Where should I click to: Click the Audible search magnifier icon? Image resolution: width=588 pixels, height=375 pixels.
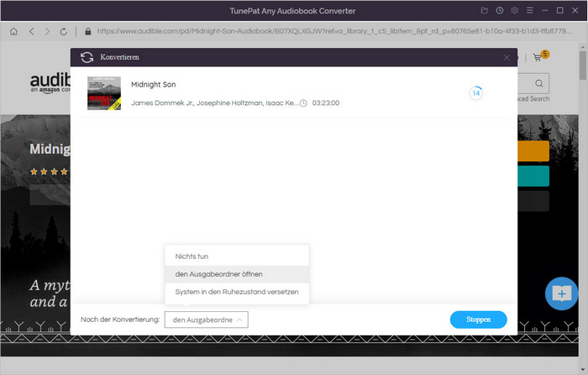pos(539,83)
